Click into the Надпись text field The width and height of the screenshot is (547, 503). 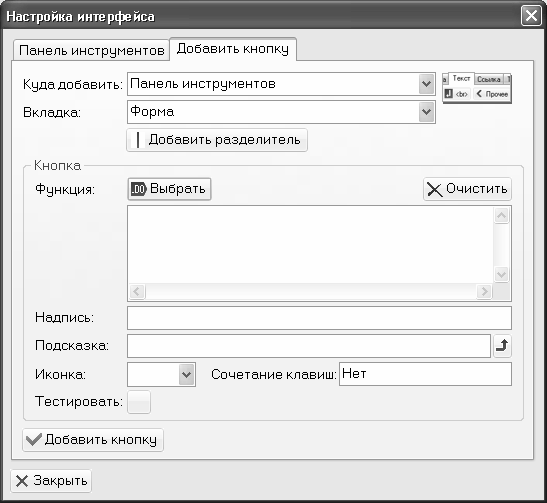tap(319, 318)
